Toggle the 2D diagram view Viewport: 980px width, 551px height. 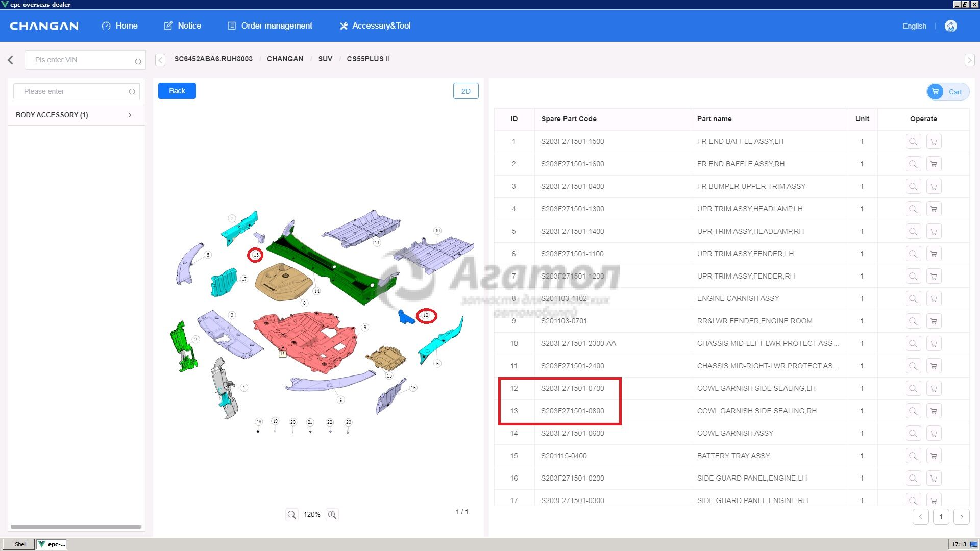[x=465, y=91]
